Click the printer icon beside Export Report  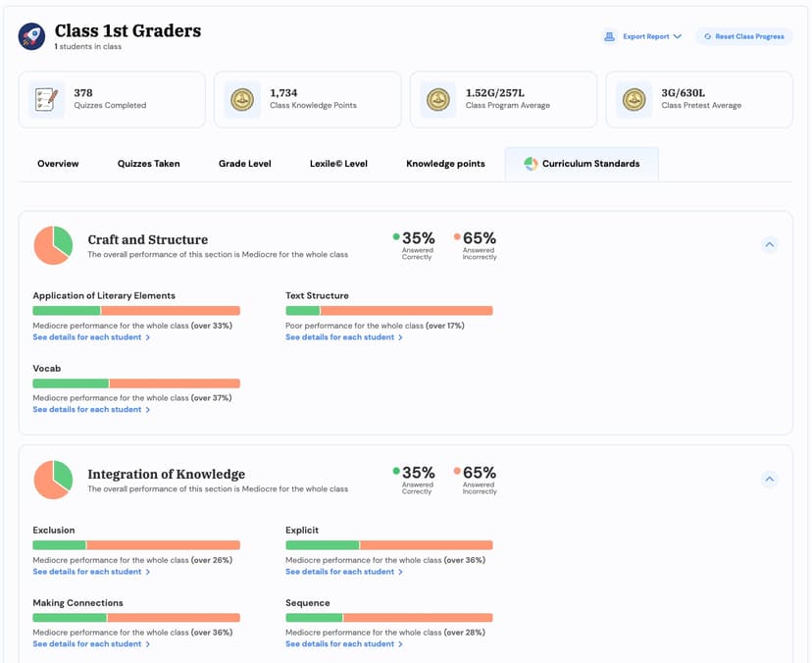point(611,36)
